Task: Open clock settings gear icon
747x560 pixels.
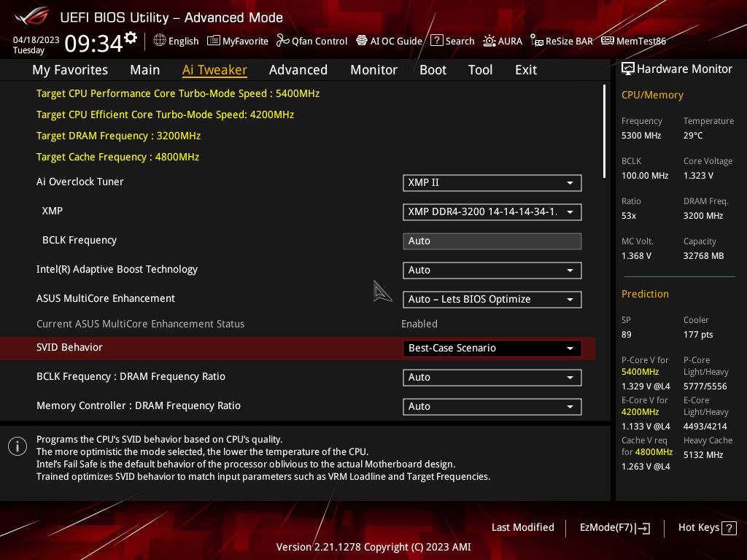Action: tap(131, 38)
